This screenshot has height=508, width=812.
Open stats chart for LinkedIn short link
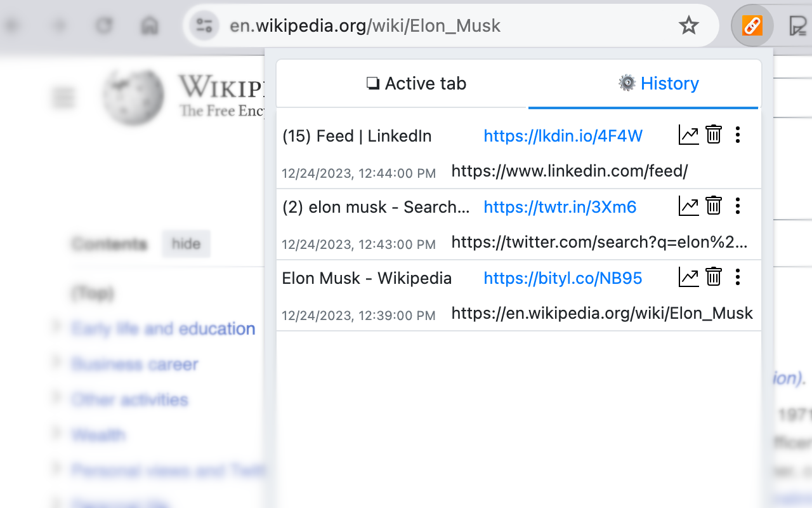click(x=688, y=135)
